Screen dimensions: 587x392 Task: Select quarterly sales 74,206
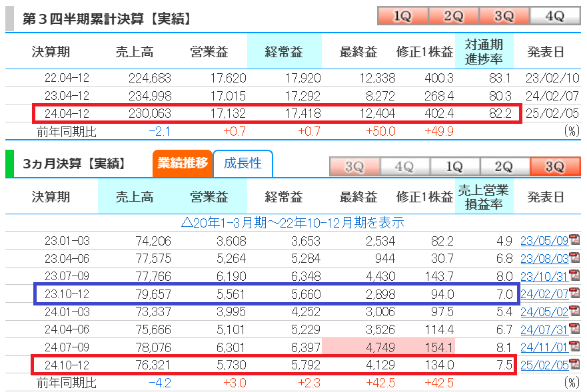coord(153,241)
